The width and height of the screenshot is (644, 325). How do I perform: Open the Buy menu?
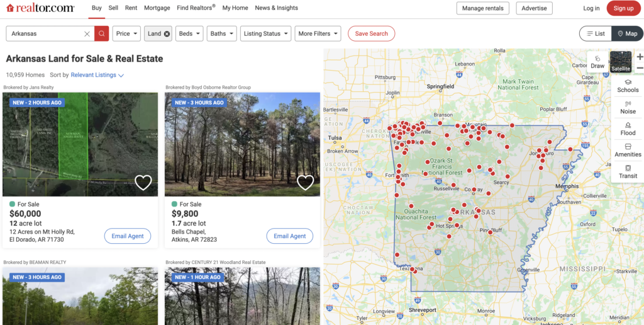click(97, 8)
